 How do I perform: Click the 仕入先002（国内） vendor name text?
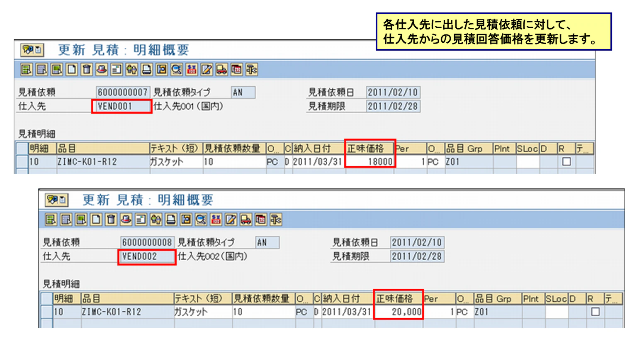pos(213,256)
